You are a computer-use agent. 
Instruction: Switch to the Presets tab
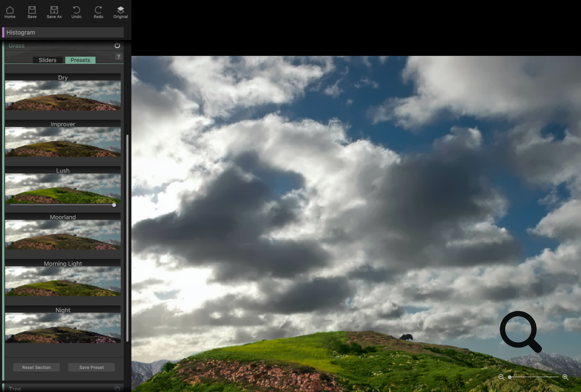[80, 60]
